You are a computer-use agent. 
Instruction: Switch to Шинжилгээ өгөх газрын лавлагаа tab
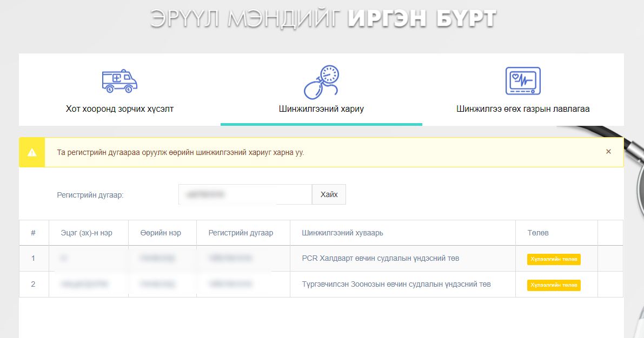522,109
